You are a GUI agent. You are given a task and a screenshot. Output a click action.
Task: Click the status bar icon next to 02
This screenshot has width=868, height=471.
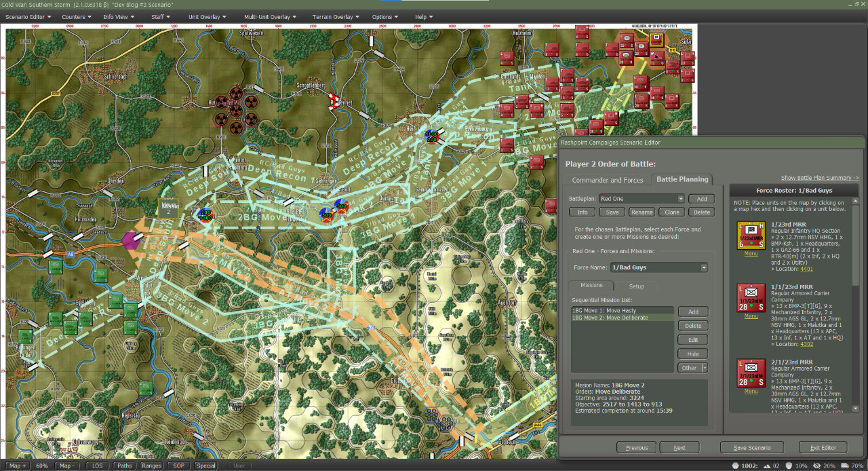pyautogui.click(x=768, y=466)
